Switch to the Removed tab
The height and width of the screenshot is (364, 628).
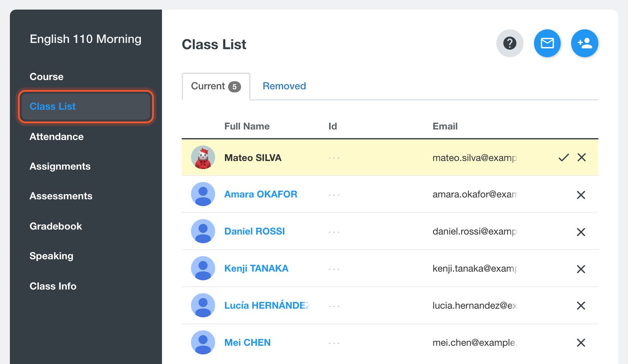pos(284,86)
